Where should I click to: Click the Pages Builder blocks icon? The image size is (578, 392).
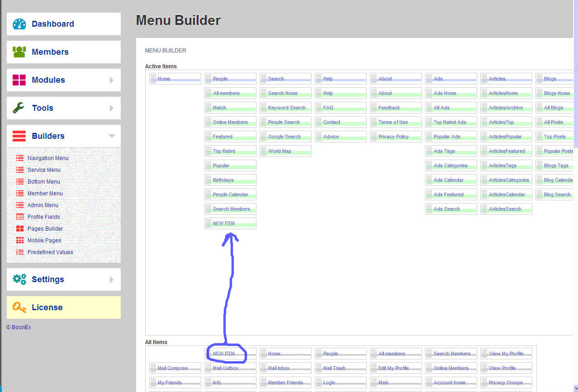[x=20, y=229]
